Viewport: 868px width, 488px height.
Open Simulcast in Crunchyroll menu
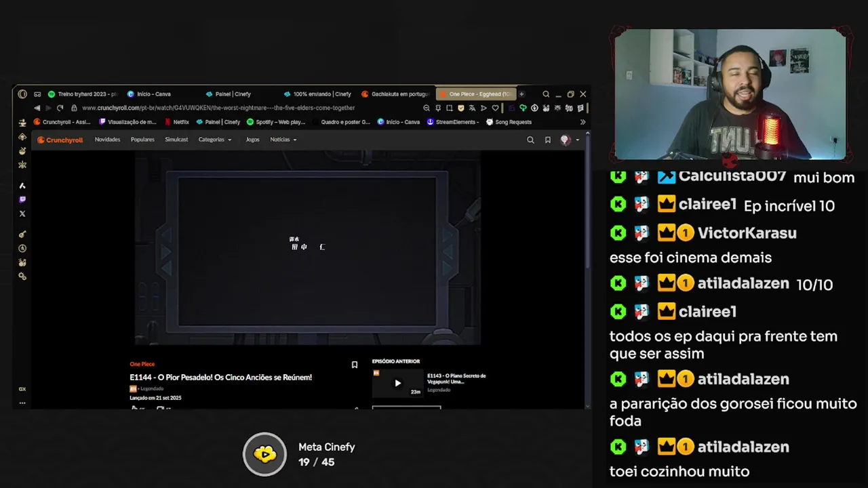176,140
